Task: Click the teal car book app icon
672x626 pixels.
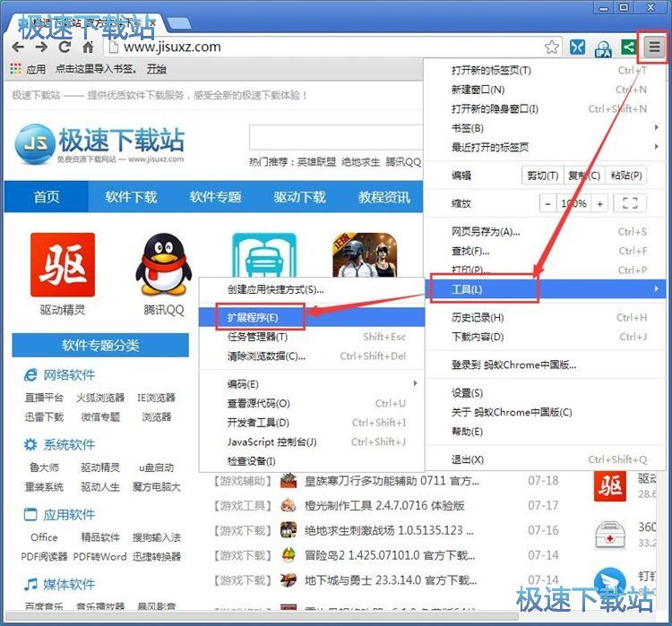Action: [264, 255]
